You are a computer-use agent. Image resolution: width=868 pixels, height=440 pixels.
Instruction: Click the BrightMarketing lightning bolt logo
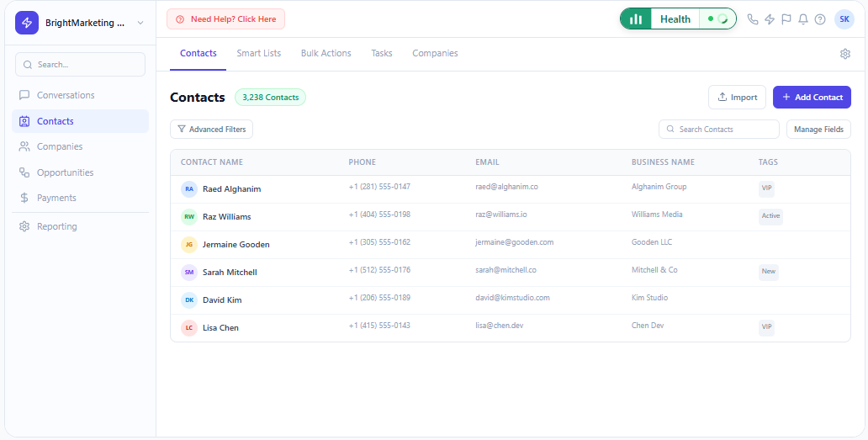pos(27,23)
